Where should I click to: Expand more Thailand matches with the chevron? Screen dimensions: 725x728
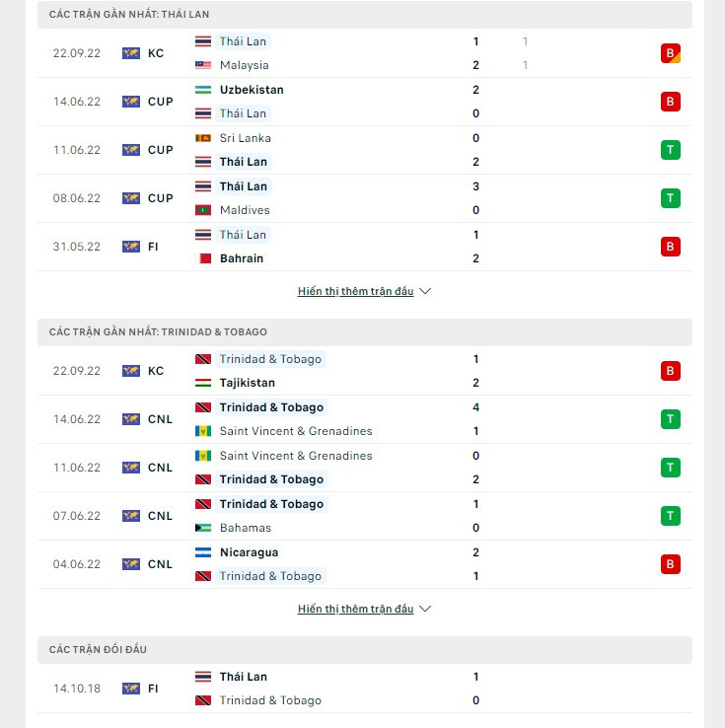coord(425,292)
